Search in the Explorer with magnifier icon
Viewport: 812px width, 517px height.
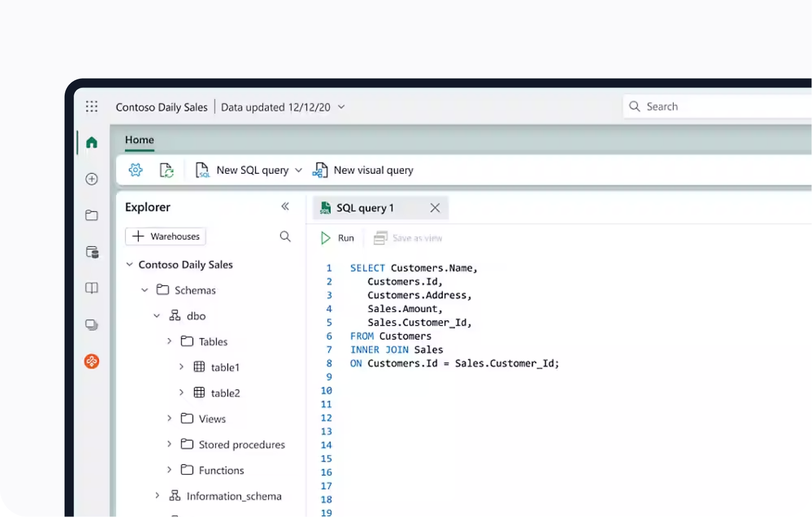coord(285,236)
